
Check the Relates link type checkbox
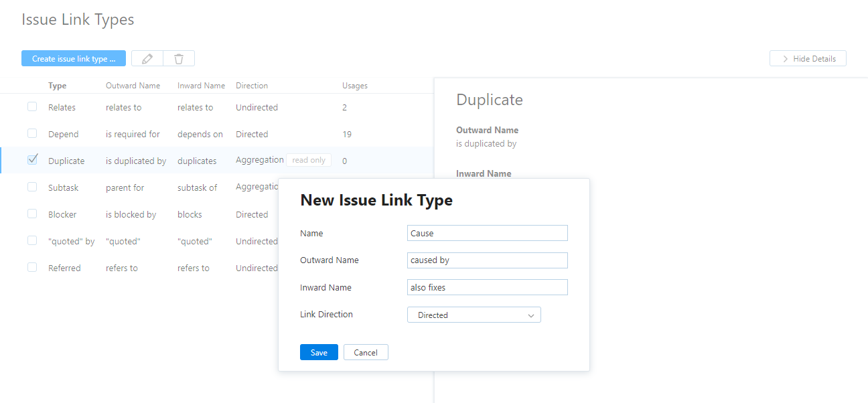point(31,106)
